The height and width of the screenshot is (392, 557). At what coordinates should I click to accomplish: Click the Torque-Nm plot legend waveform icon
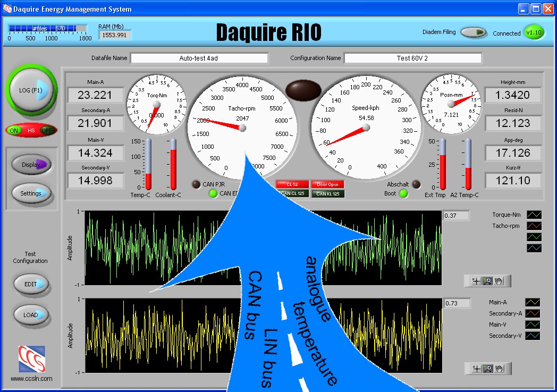coord(534,215)
